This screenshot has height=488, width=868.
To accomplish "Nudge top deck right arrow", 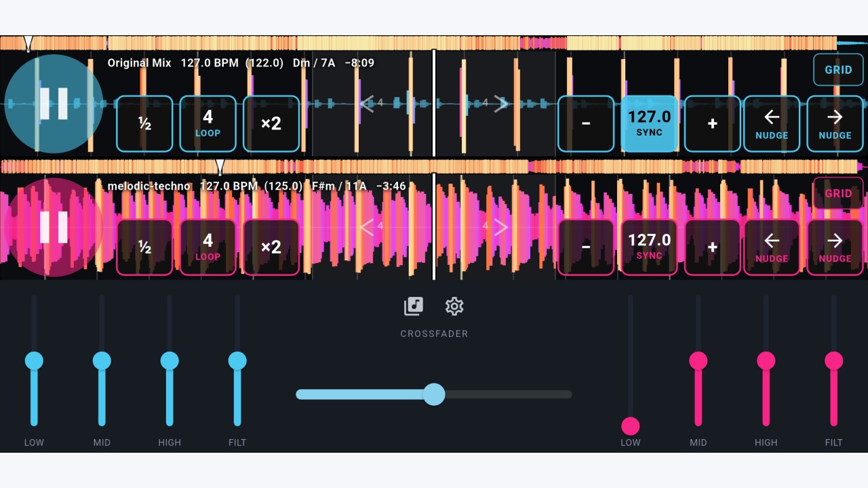I will pos(835,123).
